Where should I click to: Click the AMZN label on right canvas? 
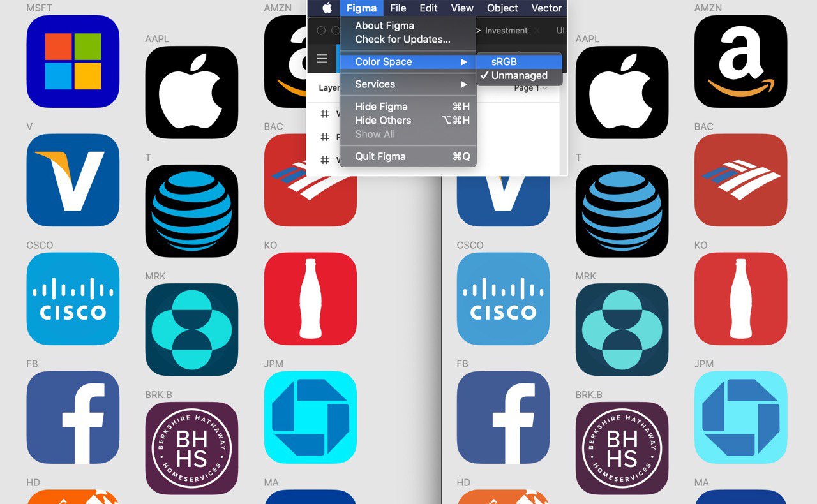708,8
